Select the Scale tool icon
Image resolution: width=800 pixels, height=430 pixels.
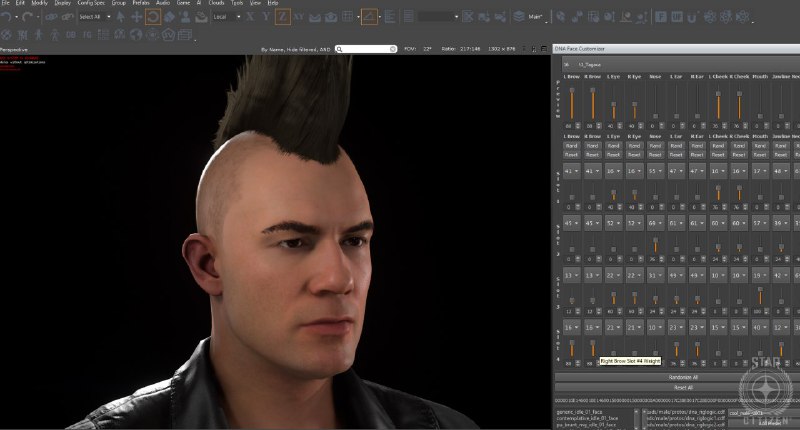coord(169,17)
